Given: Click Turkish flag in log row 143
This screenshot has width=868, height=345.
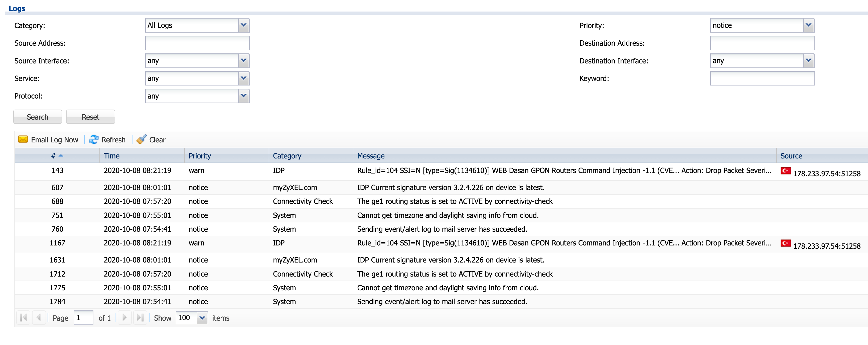Looking at the screenshot, I should point(785,171).
